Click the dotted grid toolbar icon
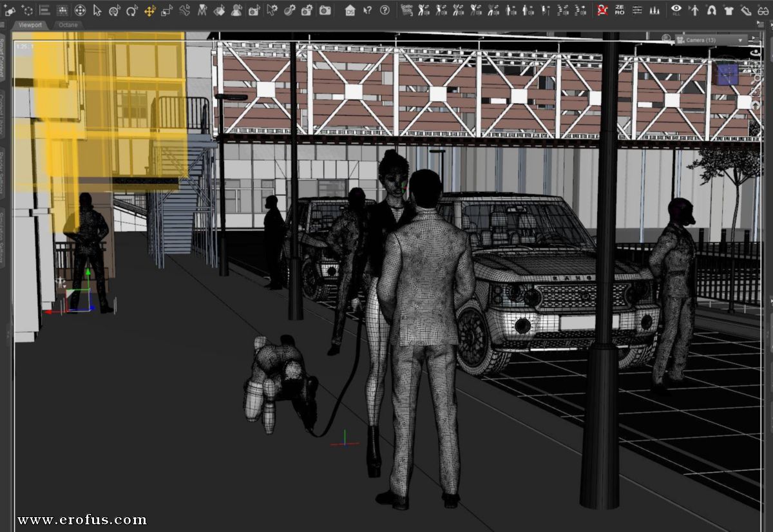The width and height of the screenshot is (773, 532). (x=62, y=10)
